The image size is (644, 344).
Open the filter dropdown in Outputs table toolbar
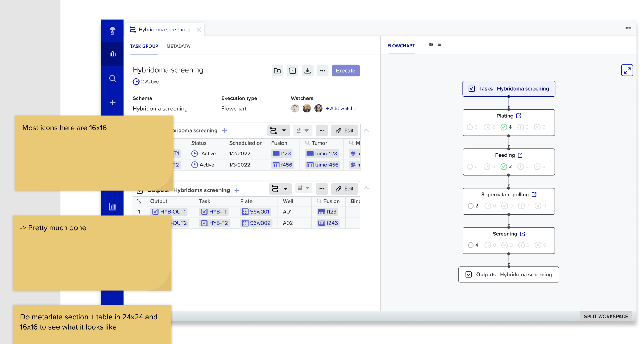coord(303,189)
